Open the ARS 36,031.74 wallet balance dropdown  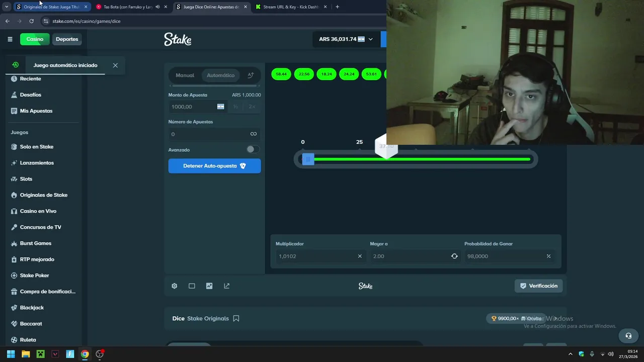pyautogui.click(x=346, y=39)
